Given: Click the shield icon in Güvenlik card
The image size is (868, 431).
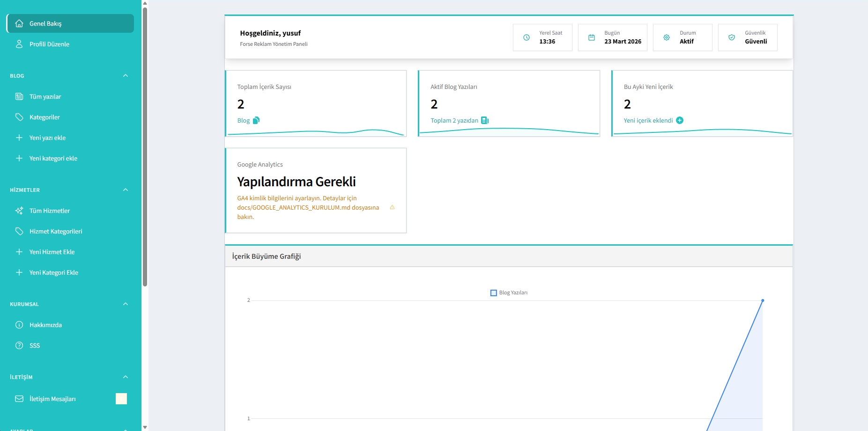Looking at the screenshot, I should click(732, 37).
